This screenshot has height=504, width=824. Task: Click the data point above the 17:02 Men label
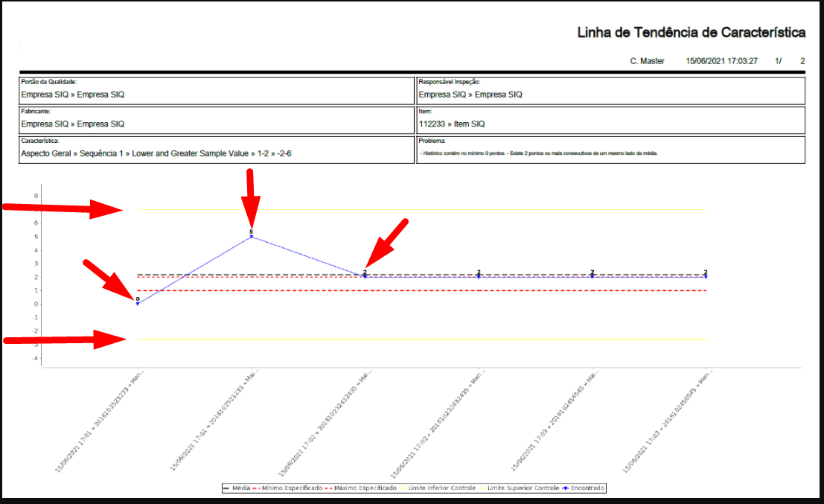[x=479, y=276]
